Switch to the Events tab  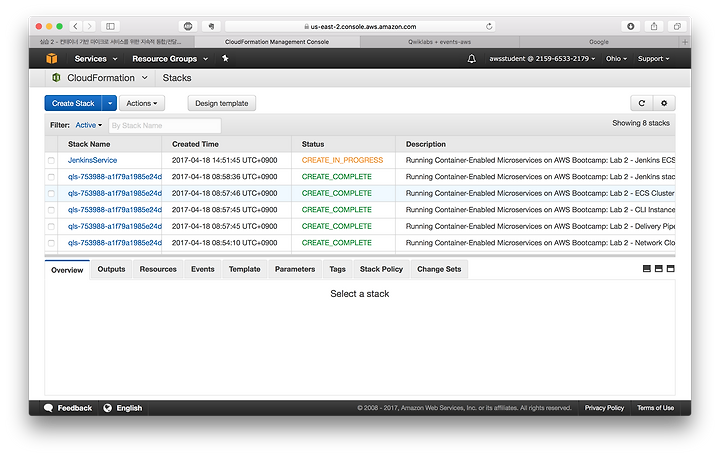pos(202,269)
